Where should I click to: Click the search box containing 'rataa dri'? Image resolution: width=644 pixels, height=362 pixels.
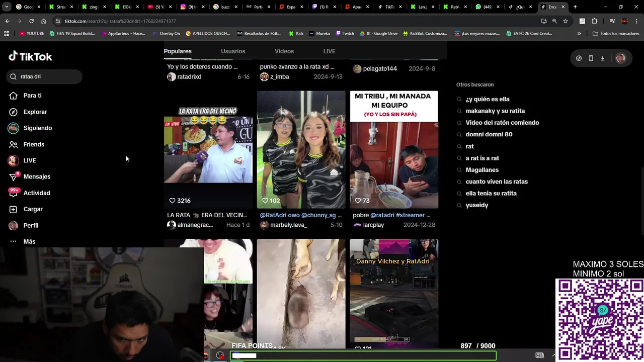(45, 76)
